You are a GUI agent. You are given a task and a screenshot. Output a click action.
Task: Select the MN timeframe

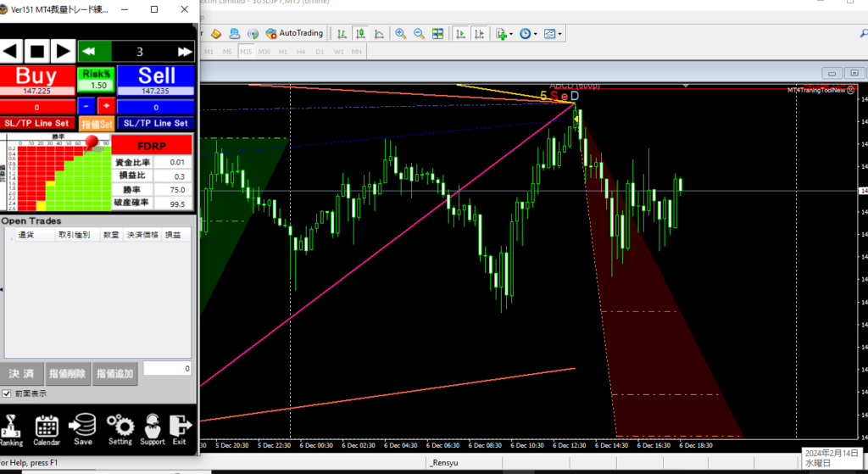tap(357, 52)
